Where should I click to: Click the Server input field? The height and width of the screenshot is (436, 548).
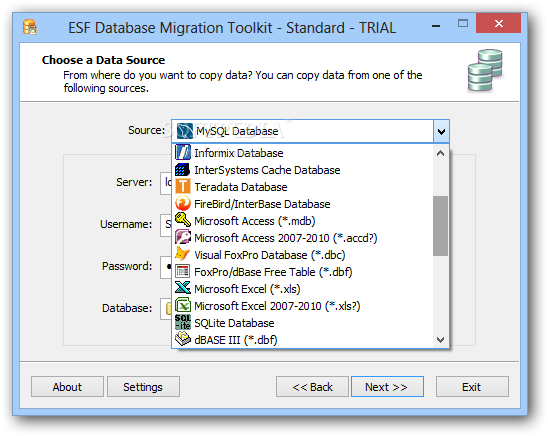click(166, 183)
